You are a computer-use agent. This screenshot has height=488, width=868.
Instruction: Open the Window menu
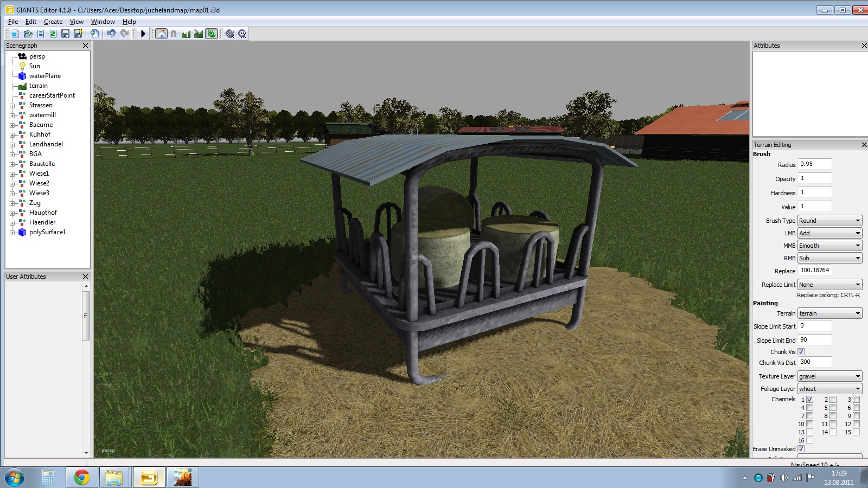point(103,22)
